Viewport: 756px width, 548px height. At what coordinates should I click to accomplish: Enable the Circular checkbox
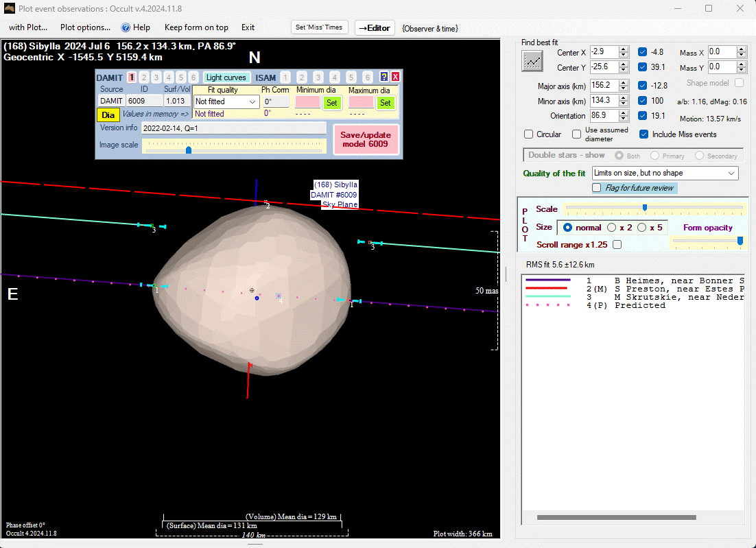[x=529, y=134]
